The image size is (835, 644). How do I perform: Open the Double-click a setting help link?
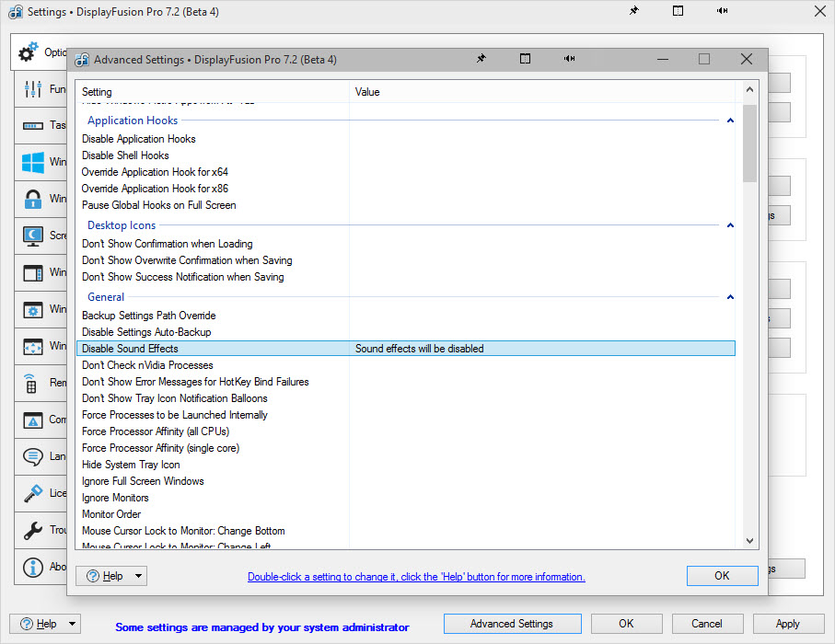coord(416,577)
